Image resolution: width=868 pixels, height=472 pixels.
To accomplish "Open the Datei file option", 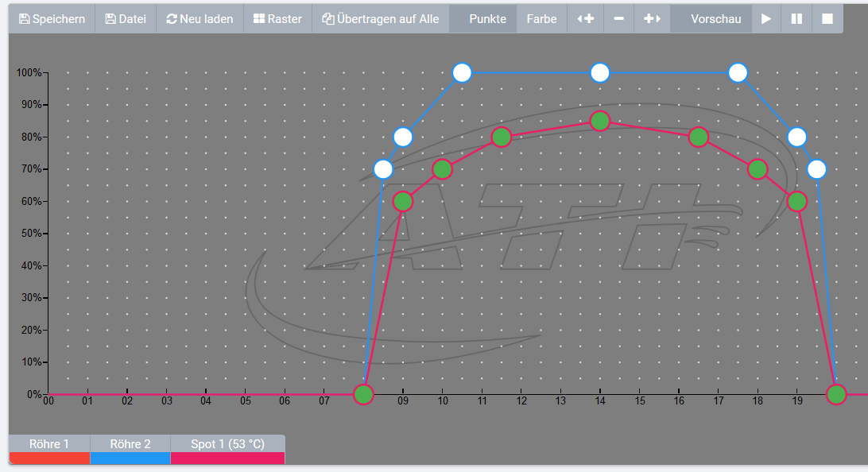I will (x=126, y=18).
